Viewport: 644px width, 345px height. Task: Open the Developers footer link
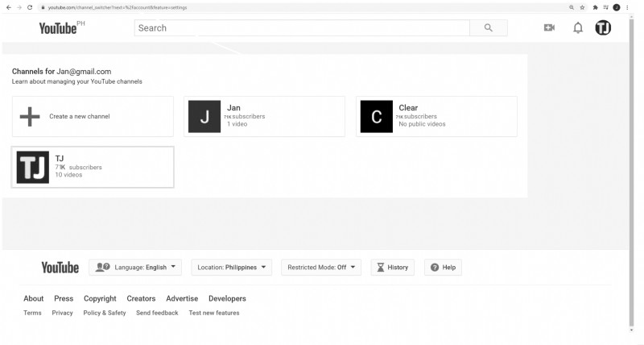227,298
